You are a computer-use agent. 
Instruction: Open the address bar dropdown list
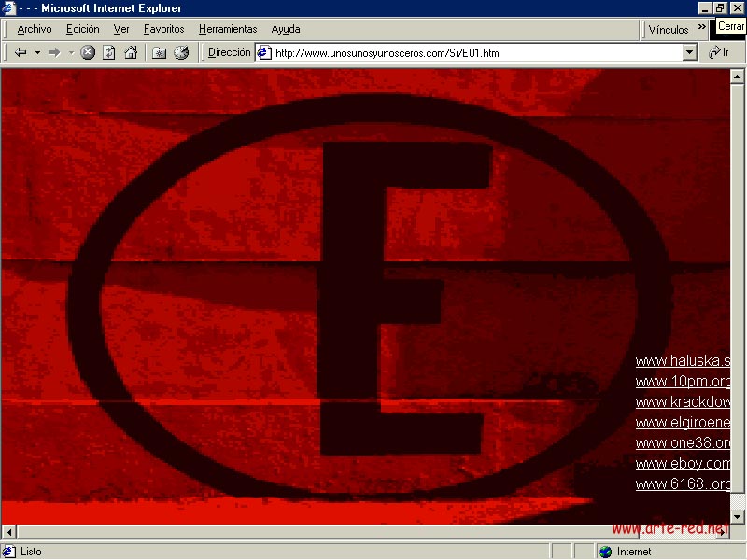coord(690,53)
